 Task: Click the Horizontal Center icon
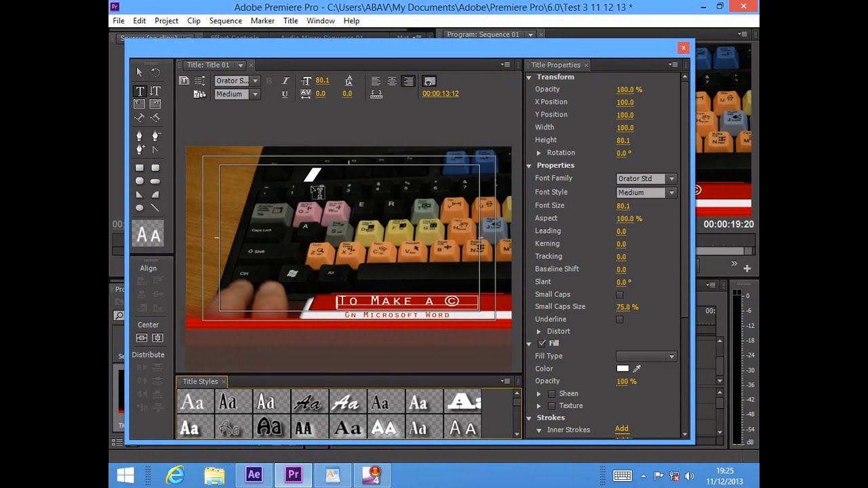click(157, 338)
